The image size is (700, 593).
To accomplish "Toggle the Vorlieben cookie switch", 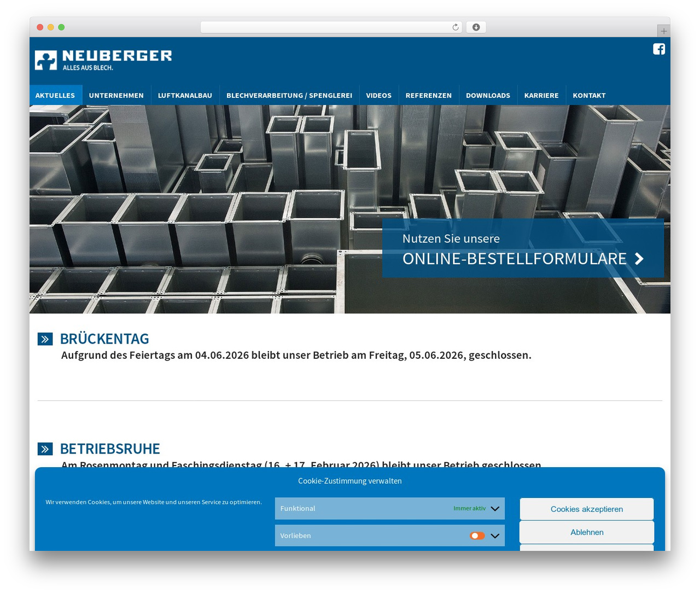I will point(477,536).
